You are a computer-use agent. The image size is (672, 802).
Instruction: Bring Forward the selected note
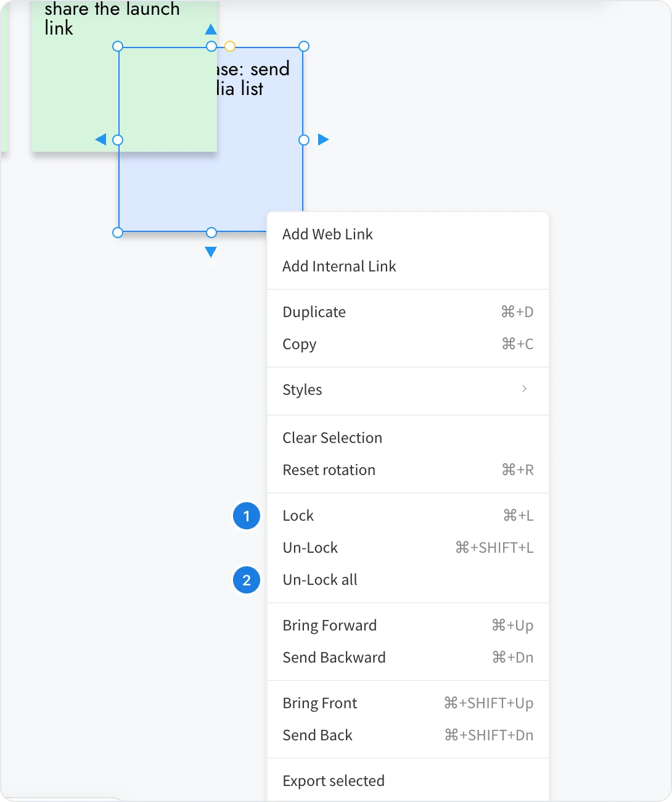(408, 626)
